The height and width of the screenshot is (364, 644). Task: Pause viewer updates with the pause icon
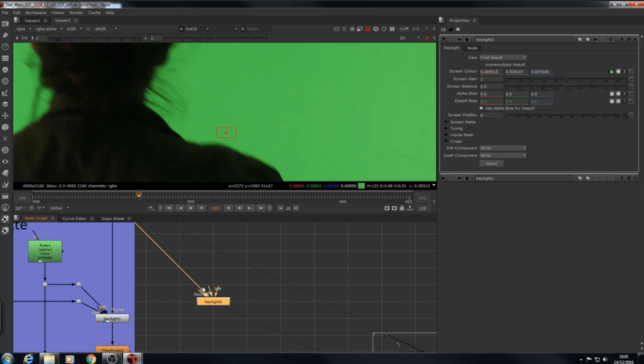click(392, 29)
